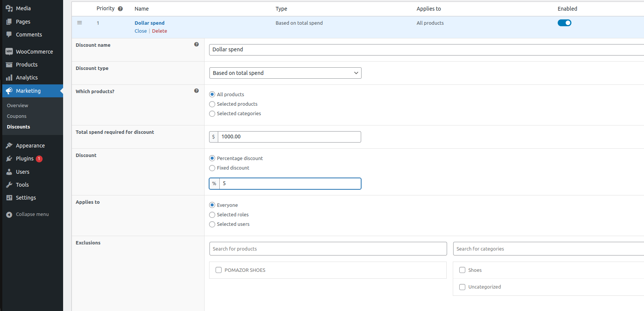Click the WooCommerce icon in sidebar

click(9, 51)
